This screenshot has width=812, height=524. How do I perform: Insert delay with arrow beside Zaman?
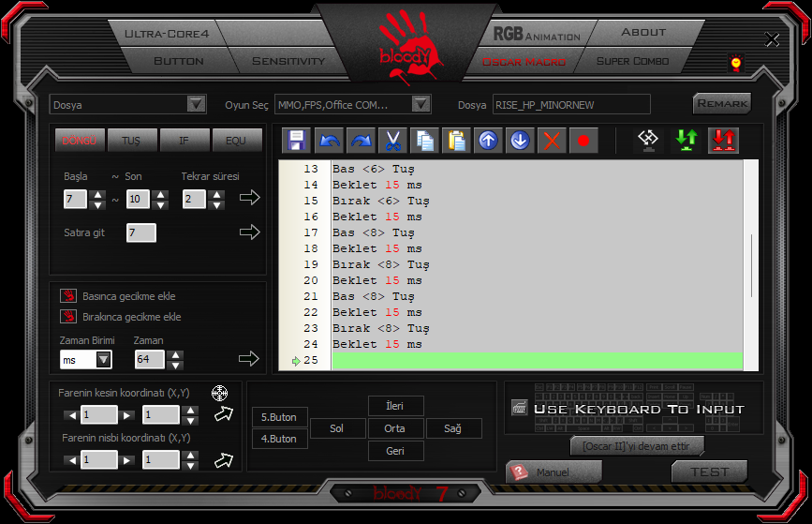coord(248,359)
